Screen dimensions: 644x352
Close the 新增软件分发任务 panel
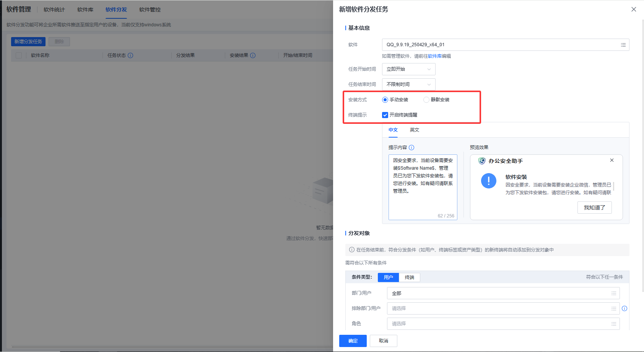pyautogui.click(x=634, y=9)
